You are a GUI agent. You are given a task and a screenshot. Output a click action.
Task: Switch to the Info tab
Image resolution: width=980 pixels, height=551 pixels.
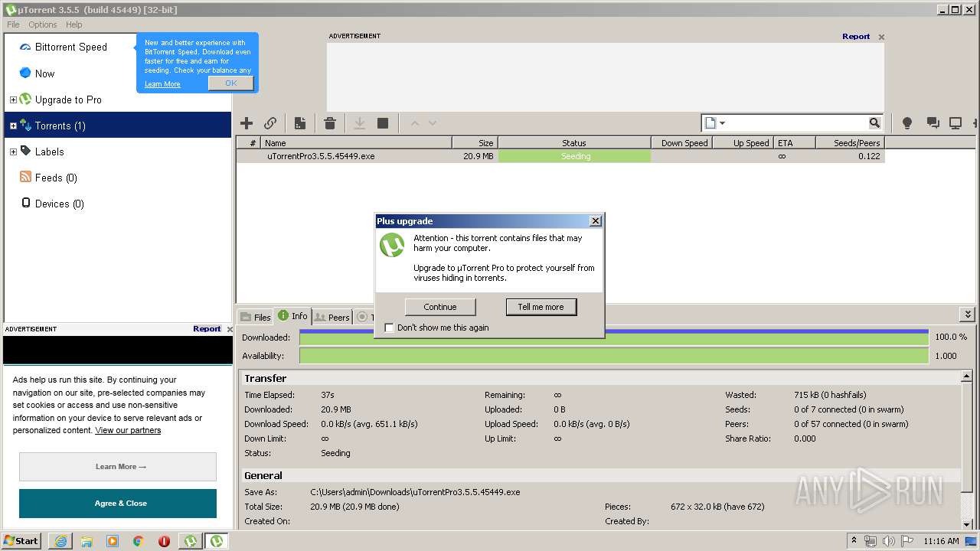tap(292, 316)
